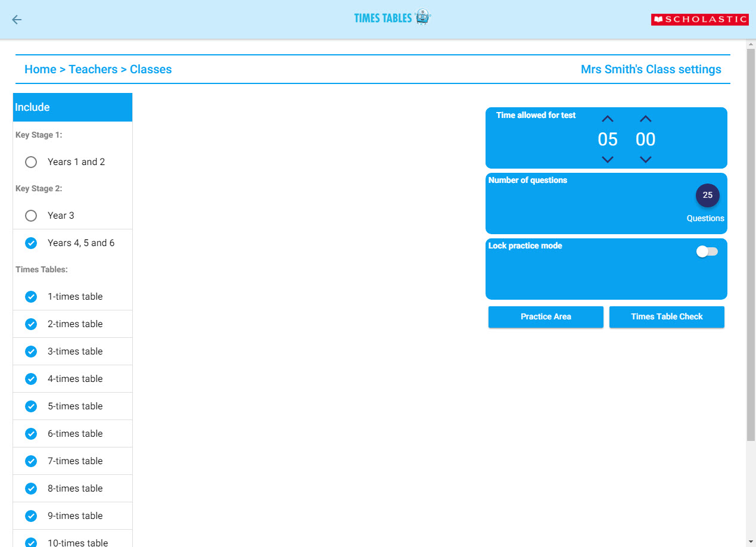The image size is (756, 547).
Task: Go to Home in the breadcrumb
Action: (40, 69)
